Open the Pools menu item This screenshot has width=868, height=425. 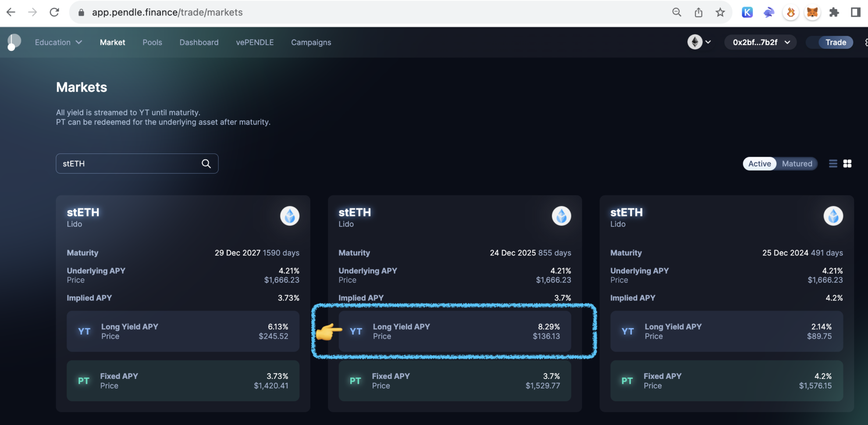pos(152,42)
